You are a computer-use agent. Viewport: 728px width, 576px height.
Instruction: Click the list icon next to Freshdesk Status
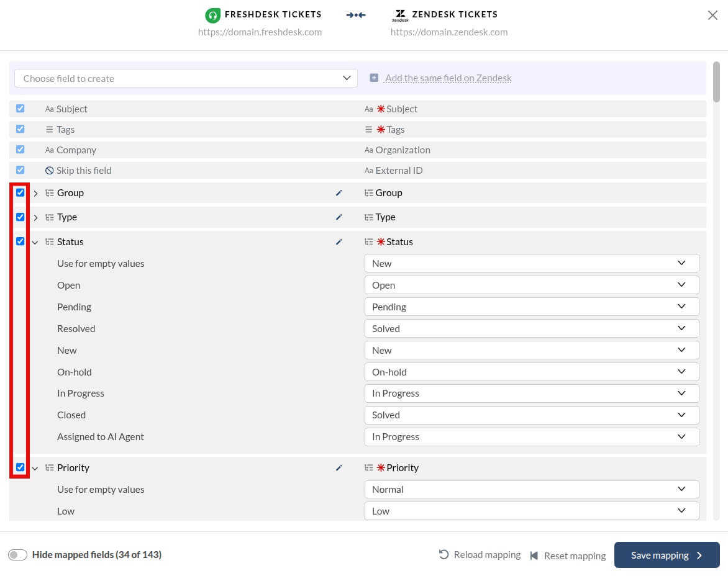click(x=49, y=241)
